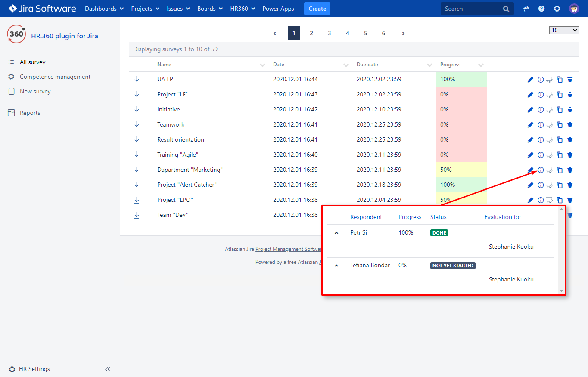The width and height of the screenshot is (588, 377).
Task: Open the Due date column filter arrow
Action: pyautogui.click(x=429, y=65)
